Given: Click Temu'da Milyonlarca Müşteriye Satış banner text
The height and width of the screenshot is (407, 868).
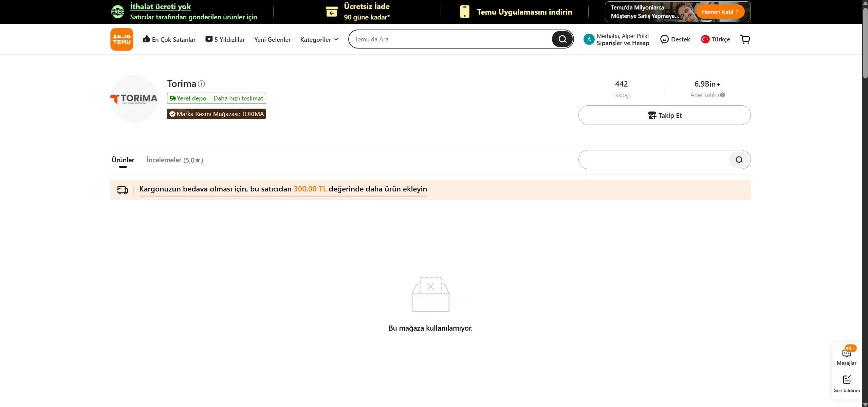Looking at the screenshot, I should click(644, 12).
